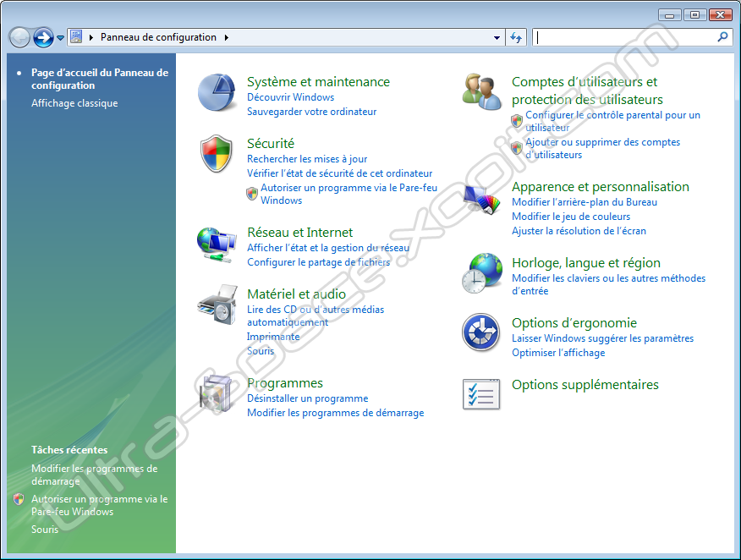Open the Système et maintenance category heading
This screenshot has width=741, height=560.
(x=319, y=82)
